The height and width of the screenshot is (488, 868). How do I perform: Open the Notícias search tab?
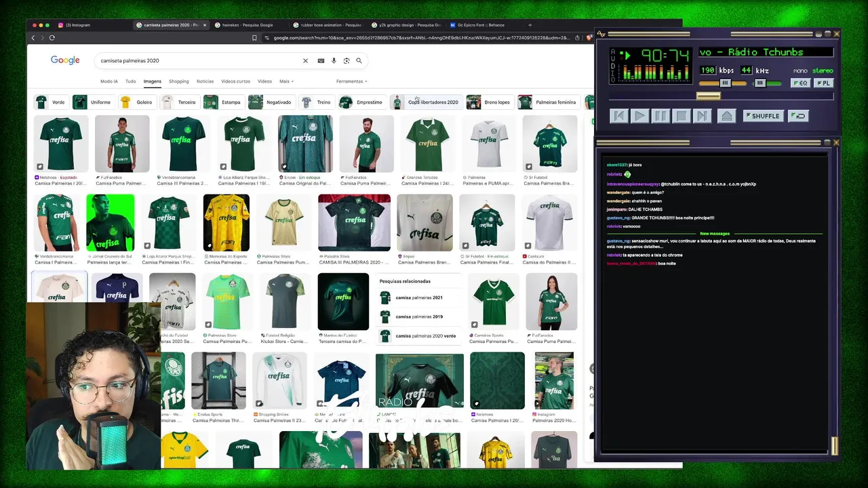click(205, 81)
